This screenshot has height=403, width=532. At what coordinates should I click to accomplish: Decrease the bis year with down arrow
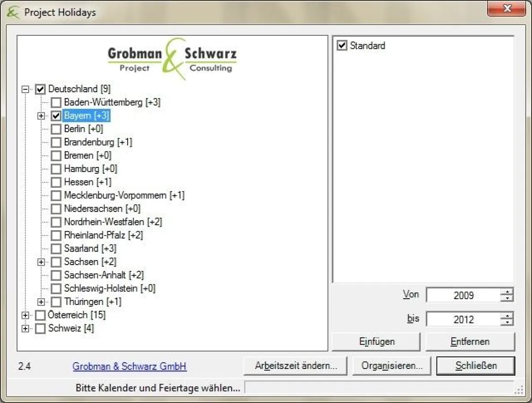pyautogui.click(x=507, y=322)
